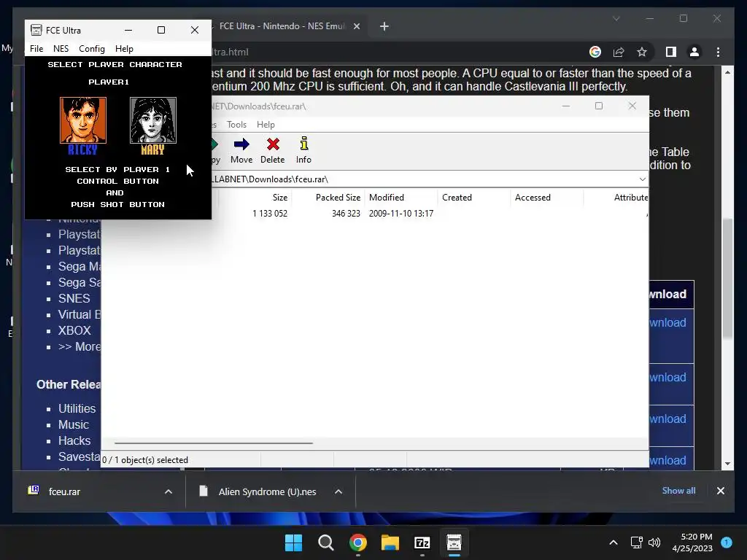747x560 pixels.
Task: Select Ricky character portrait
Action: 83,120
